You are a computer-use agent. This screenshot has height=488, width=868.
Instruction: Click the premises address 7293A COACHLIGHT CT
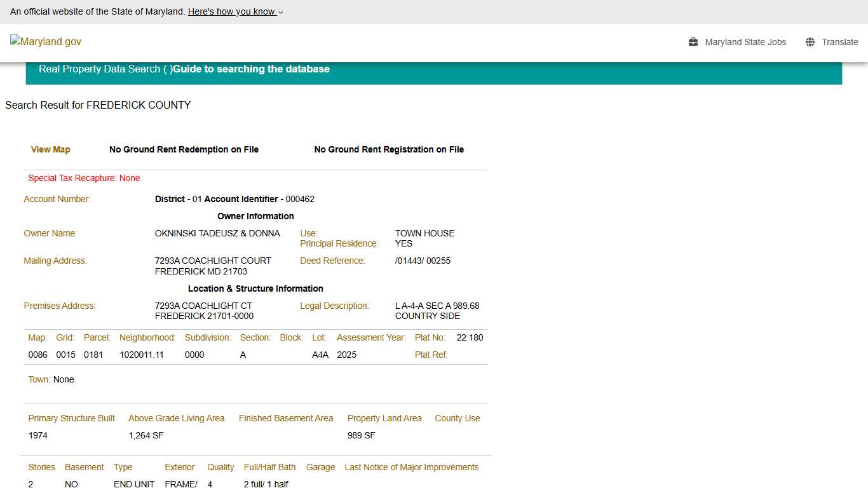[203, 306]
